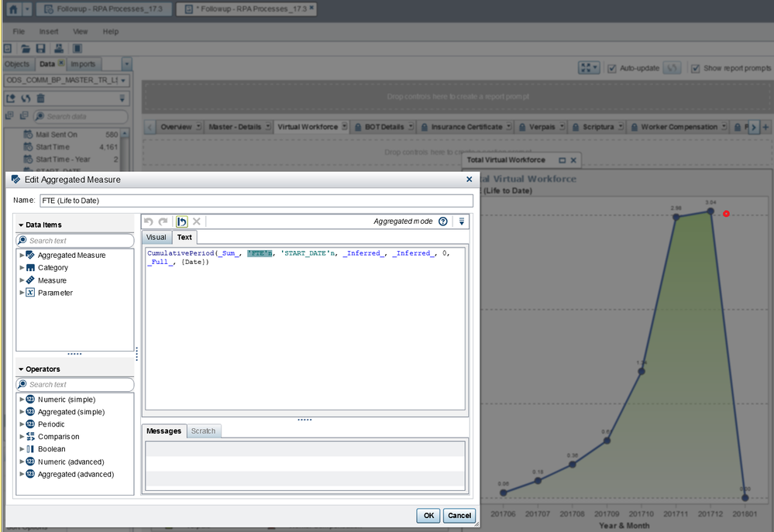
Task: Click the home icon in top bar
Action: tap(12, 9)
